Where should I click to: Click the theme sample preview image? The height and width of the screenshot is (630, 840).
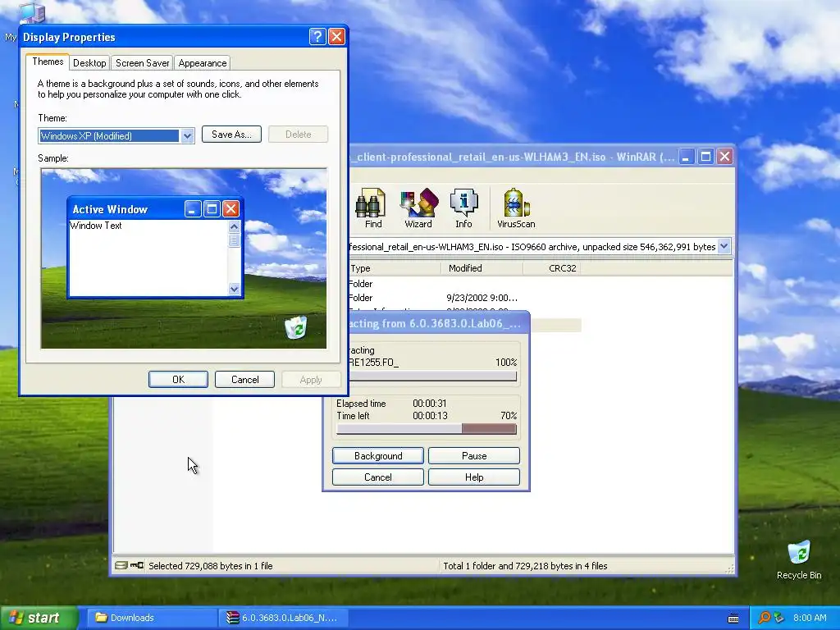[x=184, y=258]
